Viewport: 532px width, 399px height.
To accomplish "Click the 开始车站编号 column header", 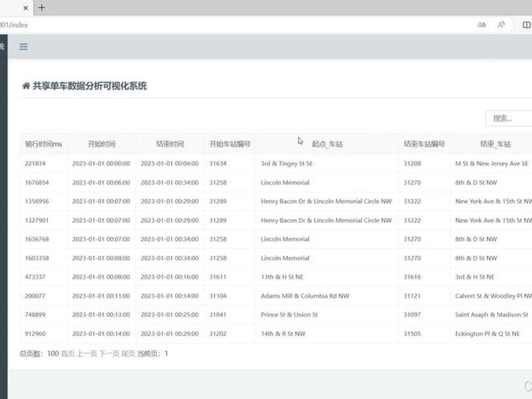I will [229, 144].
